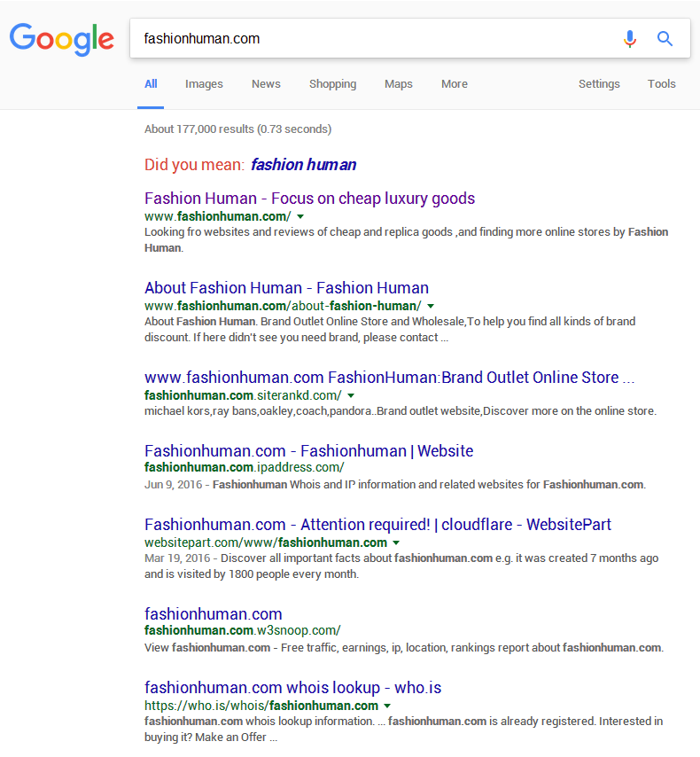Expand arrow next to websitepart.com URL
Viewport: 700px width, 757px height.
[396, 543]
